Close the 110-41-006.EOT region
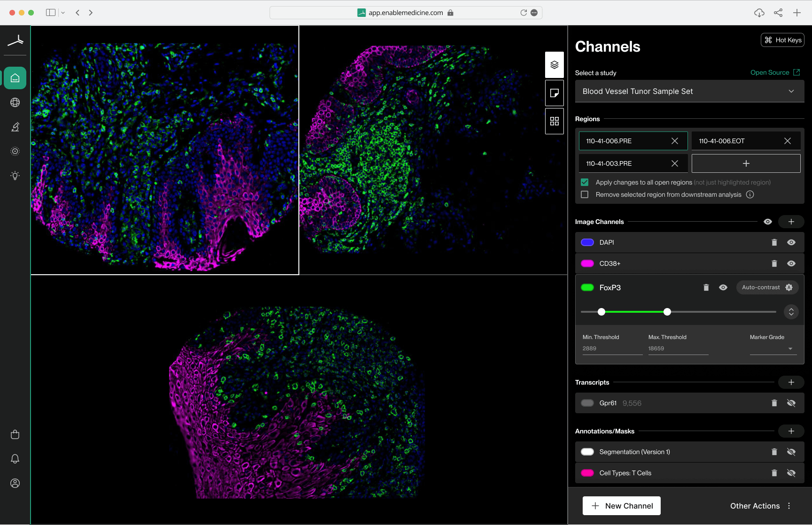Viewport: 812px width, 525px height. (x=788, y=141)
